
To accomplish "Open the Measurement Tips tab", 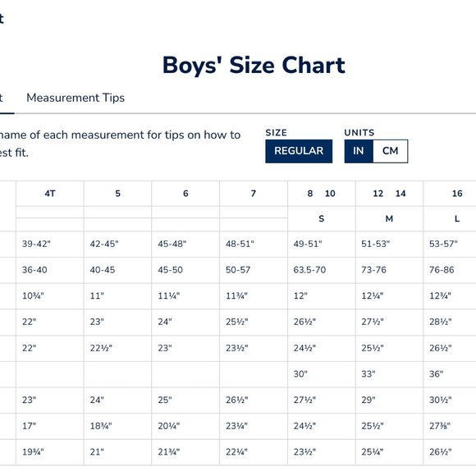I will click(x=76, y=98).
